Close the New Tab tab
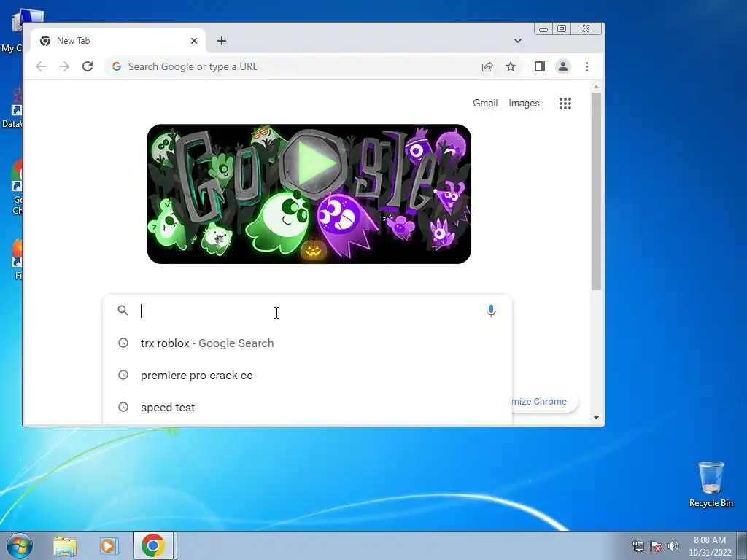Image resolution: width=747 pixels, height=560 pixels. (194, 41)
